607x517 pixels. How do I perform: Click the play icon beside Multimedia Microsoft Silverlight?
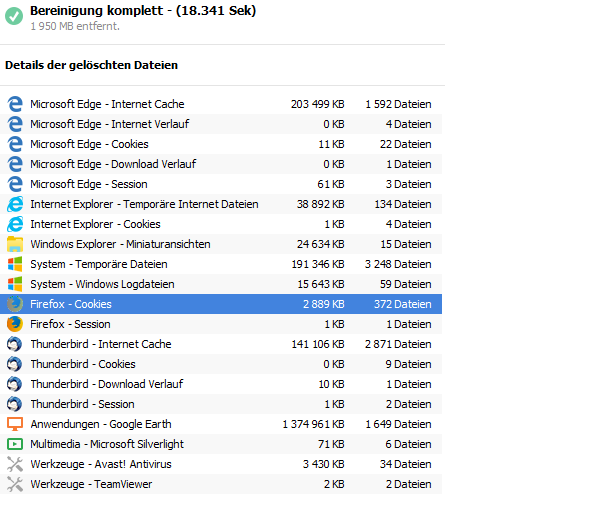15,444
